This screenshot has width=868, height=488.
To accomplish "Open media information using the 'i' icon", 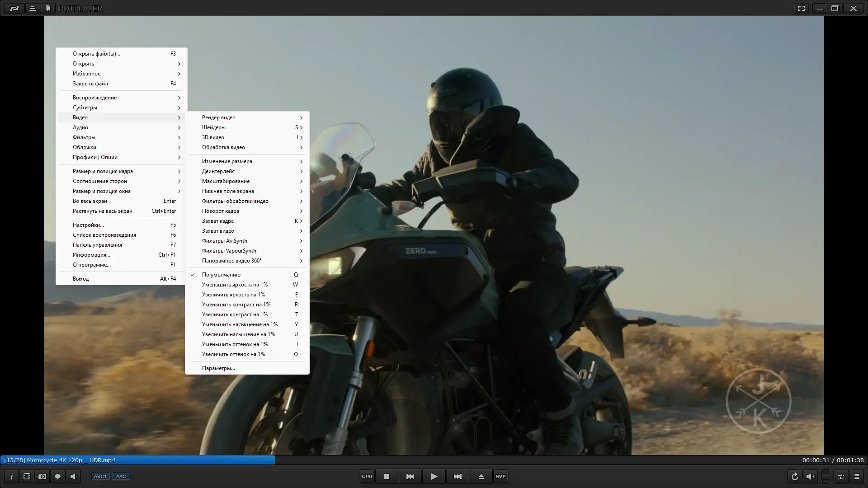I will coord(11,476).
